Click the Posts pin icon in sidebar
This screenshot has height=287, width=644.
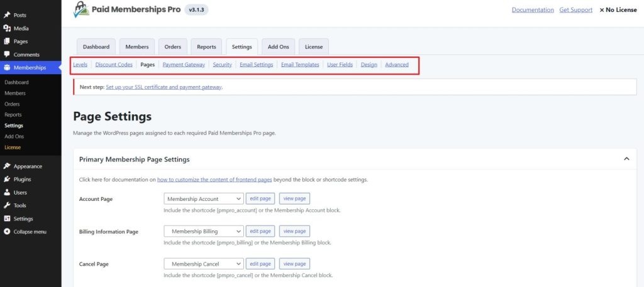6,15
